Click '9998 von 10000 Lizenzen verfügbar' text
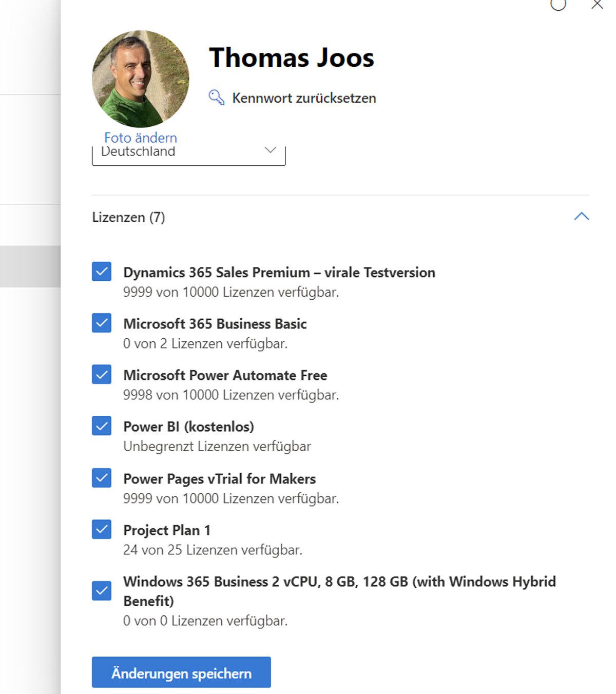 pyautogui.click(x=231, y=395)
